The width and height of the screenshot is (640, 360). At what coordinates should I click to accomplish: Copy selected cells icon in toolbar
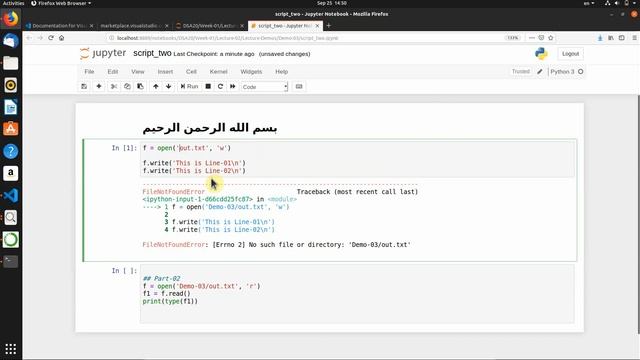point(127,87)
